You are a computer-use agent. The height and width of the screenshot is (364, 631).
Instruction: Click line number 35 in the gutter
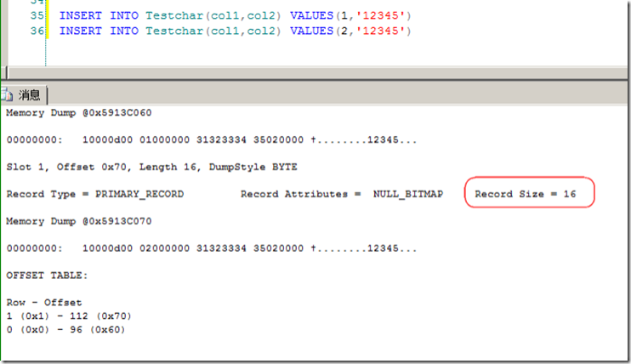pos(37,15)
